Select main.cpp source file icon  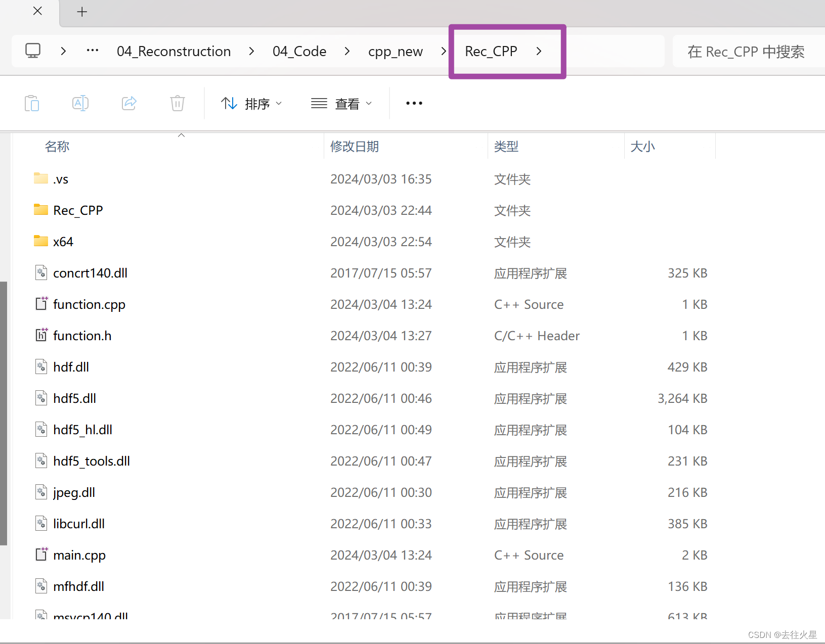41,555
